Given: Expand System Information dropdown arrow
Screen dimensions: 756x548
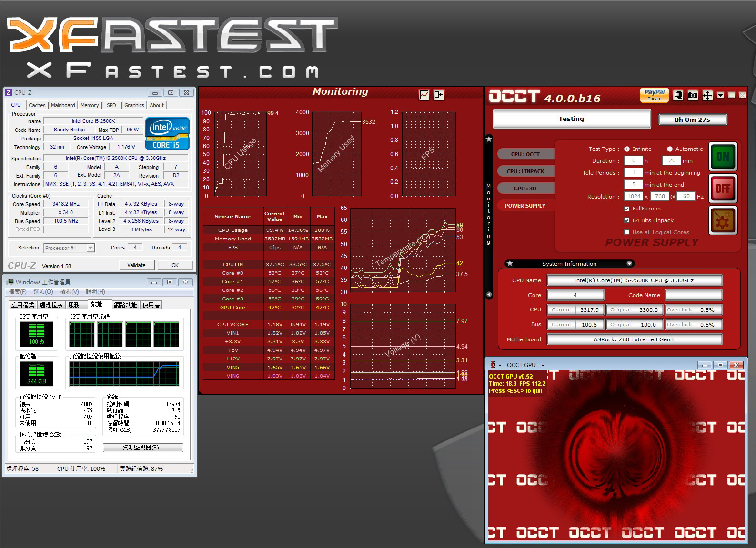Looking at the screenshot, I should pyautogui.click(x=629, y=263).
